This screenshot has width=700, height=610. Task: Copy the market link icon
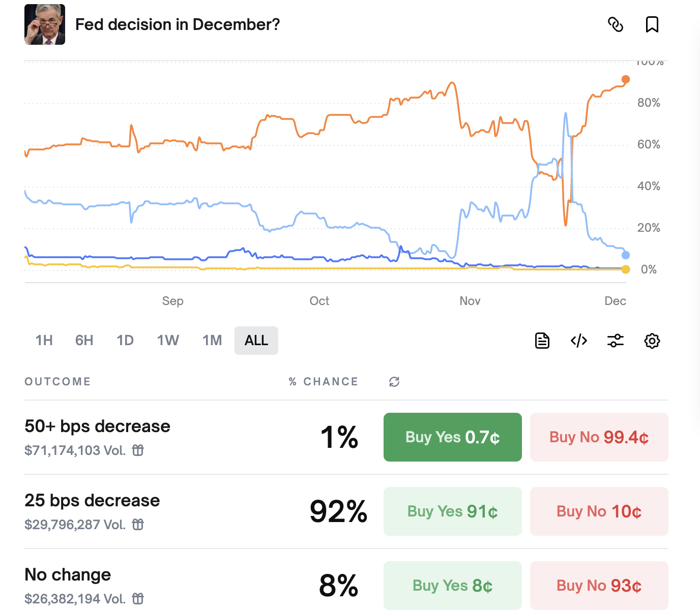[616, 24]
